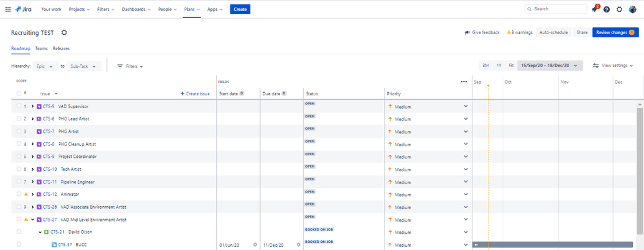Open the CTS-12 Animator issue link
Screen dimensions: 644x250
point(51,194)
